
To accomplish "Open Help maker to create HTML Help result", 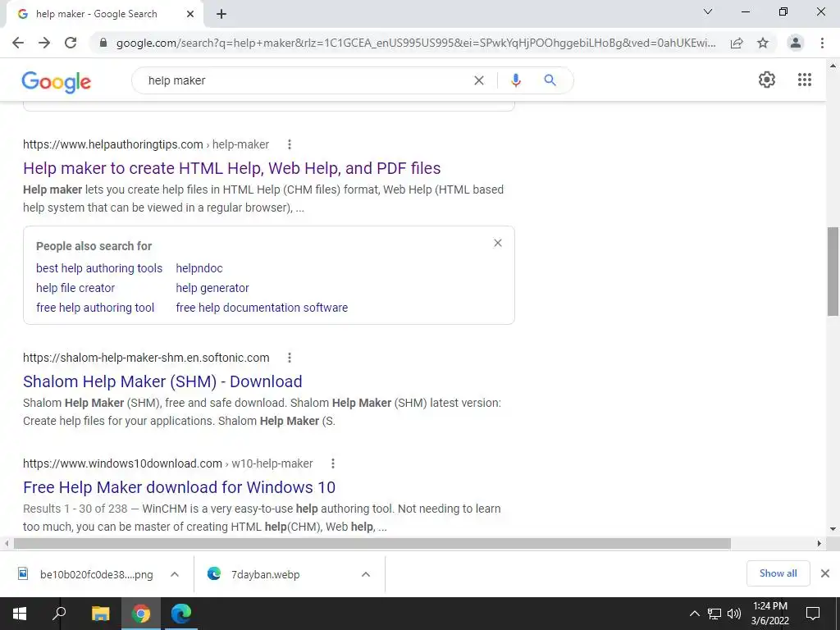I will [231, 168].
